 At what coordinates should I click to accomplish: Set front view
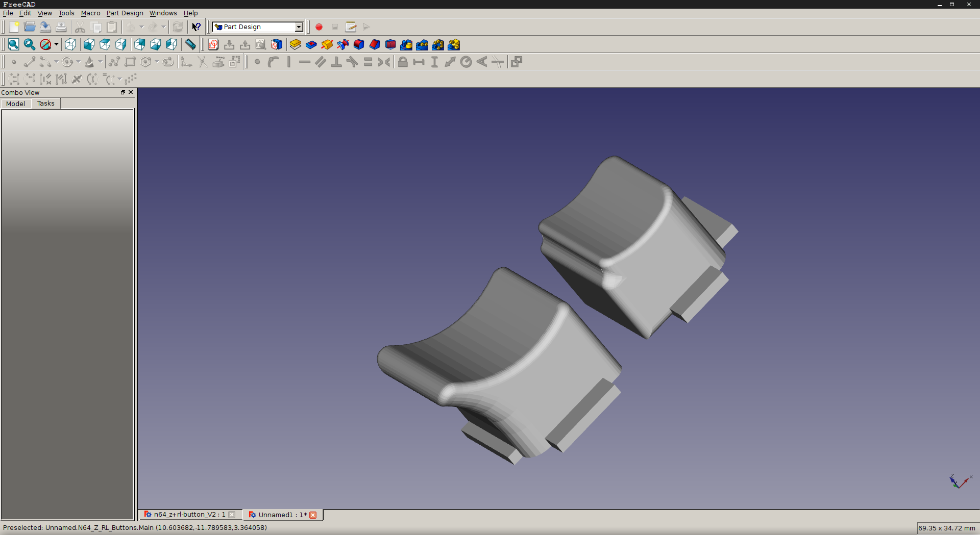[x=89, y=45]
